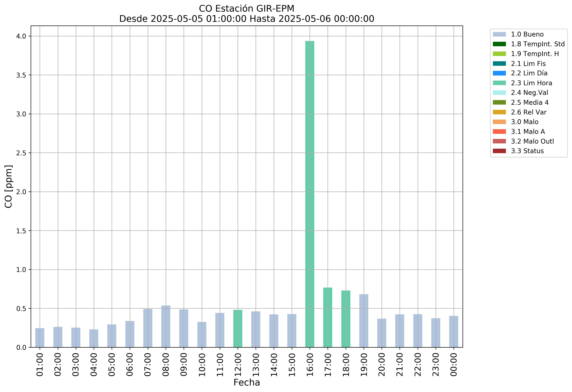Select the 2.2 Lim Día legend swatch
The image size is (572, 392).
pos(499,73)
